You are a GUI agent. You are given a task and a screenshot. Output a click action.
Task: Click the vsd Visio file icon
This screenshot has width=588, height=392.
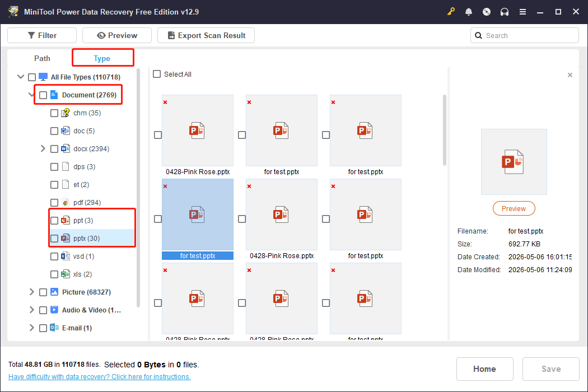tap(66, 256)
